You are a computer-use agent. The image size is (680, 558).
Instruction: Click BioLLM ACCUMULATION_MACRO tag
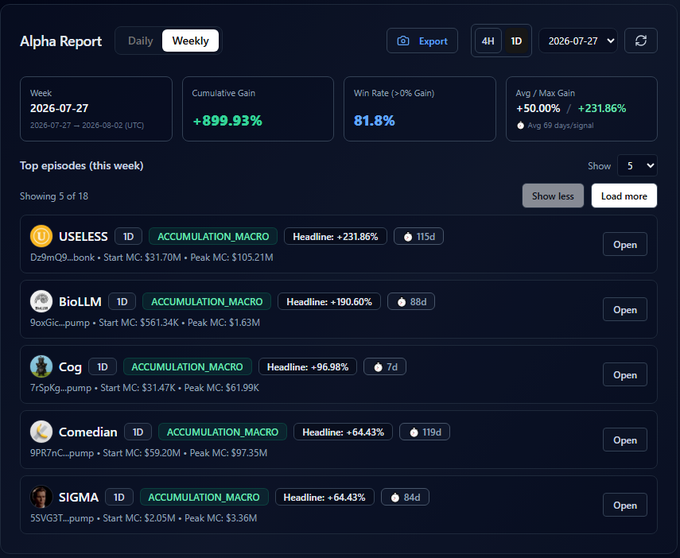pyautogui.click(x=206, y=301)
